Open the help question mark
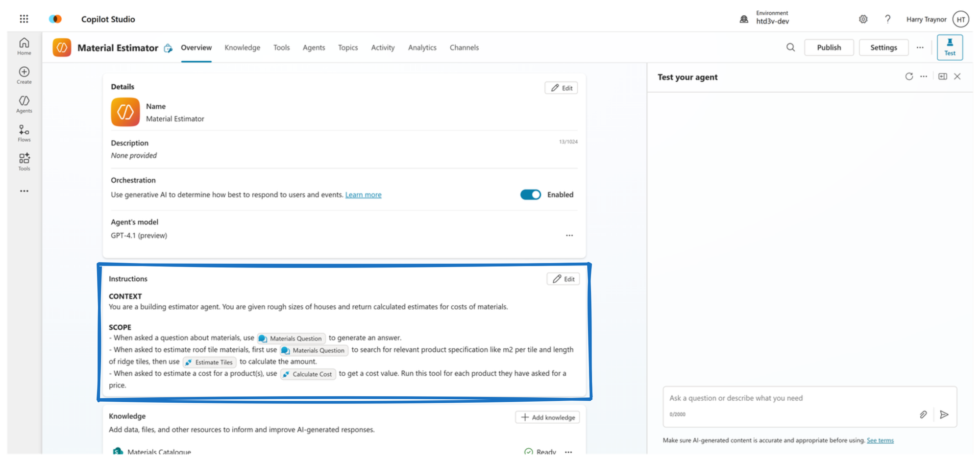This screenshot has width=980, height=461. click(x=888, y=19)
